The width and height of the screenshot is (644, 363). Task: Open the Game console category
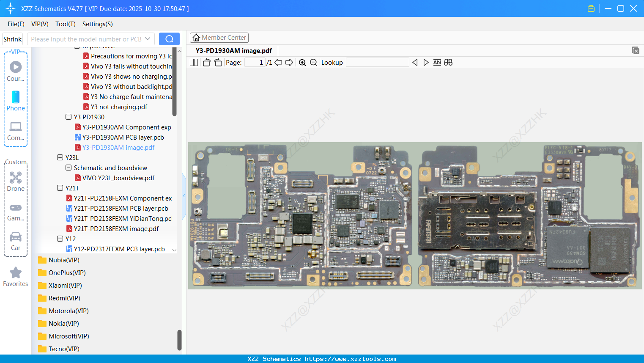pos(16,212)
